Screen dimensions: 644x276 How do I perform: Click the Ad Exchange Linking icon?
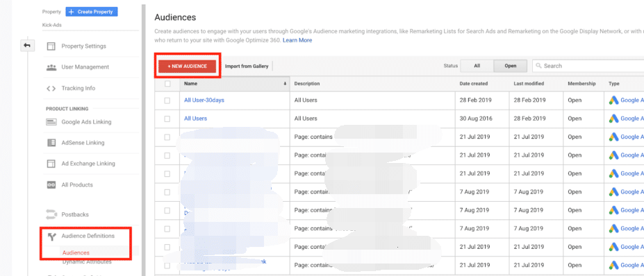tap(51, 164)
